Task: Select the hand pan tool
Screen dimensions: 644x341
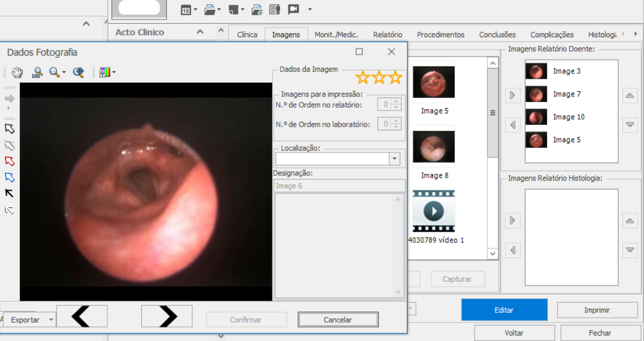Action: pyautogui.click(x=17, y=72)
